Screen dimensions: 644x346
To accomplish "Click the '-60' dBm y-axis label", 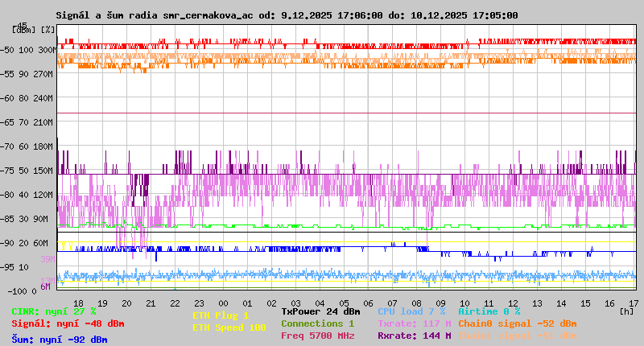I will (x=8, y=98).
